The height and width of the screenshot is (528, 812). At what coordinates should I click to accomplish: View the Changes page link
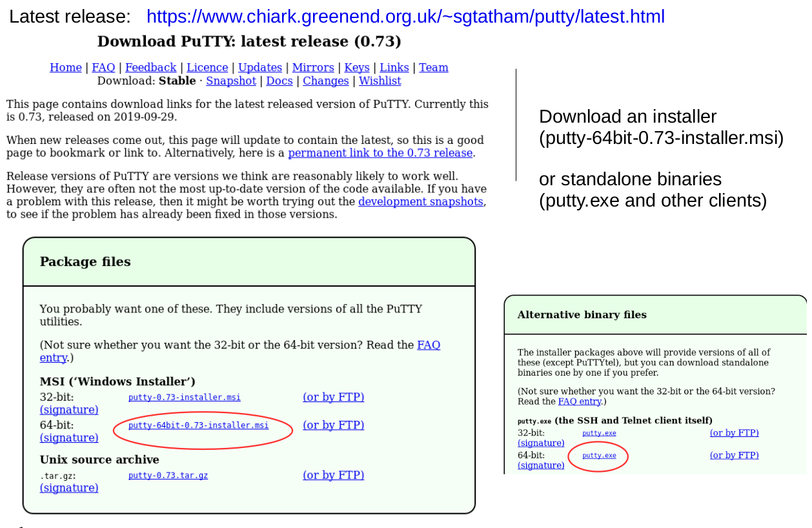[325, 81]
